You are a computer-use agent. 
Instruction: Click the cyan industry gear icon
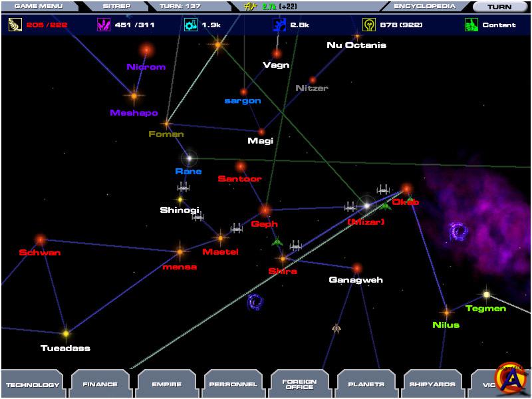click(190, 25)
